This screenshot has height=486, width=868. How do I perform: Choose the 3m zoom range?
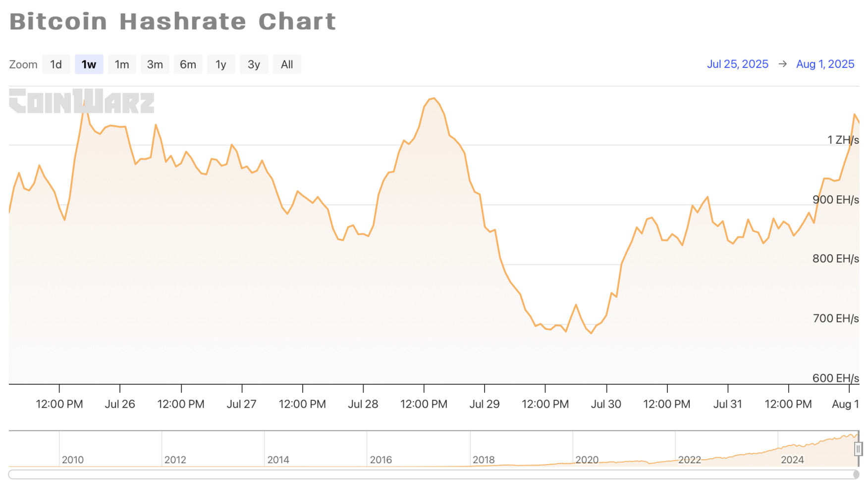[155, 64]
